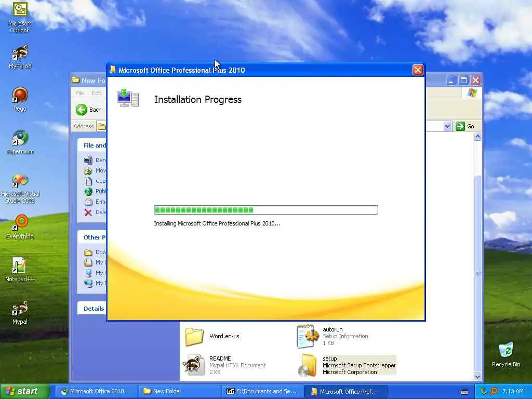Click the Rename task icon in File tasks

click(x=88, y=160)
